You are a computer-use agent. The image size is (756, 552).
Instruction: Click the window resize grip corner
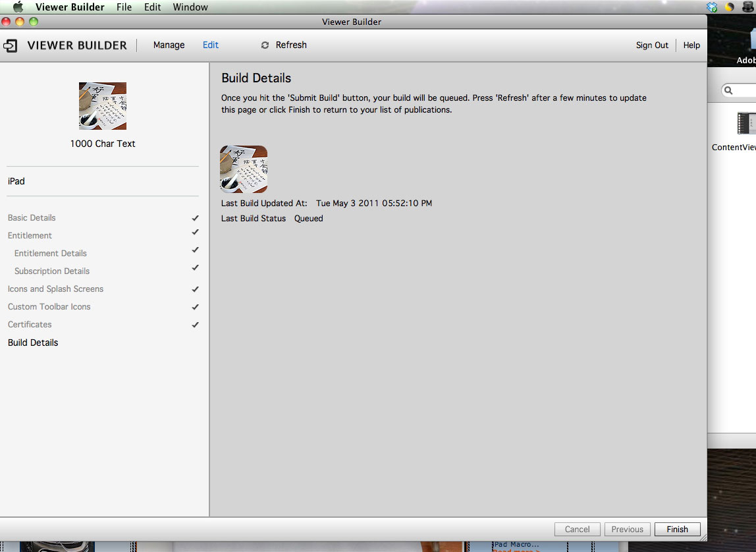click(x=703, y=537)
